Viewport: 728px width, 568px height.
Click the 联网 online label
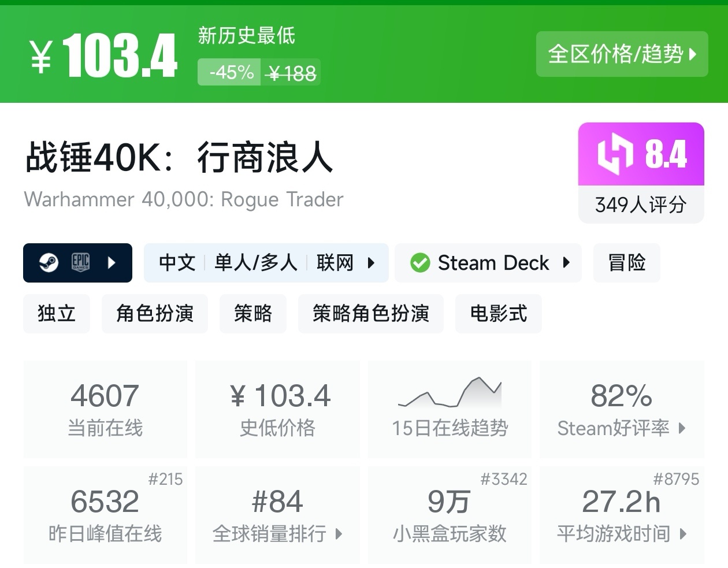point(335,263)
